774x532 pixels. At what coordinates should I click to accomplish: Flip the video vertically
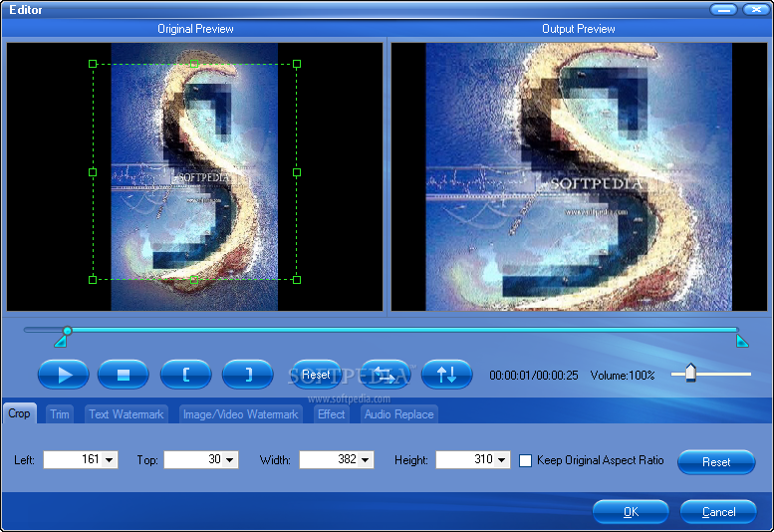pos(446,375)
